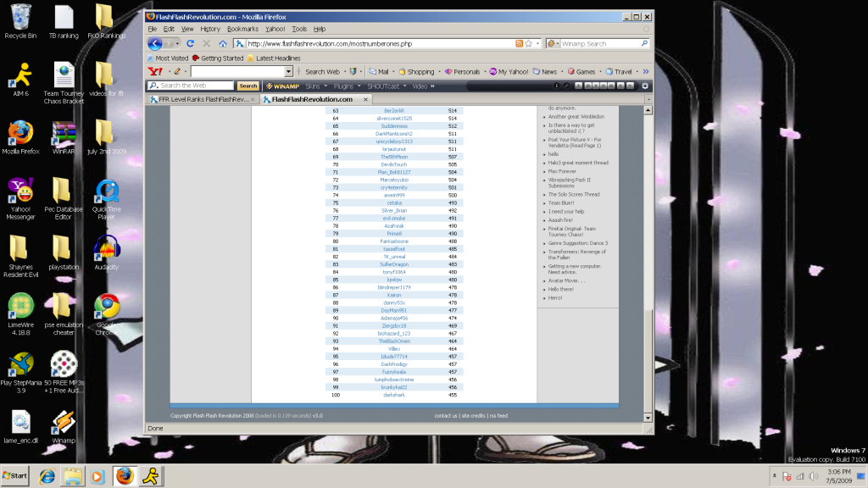Bookmark this page with the star icon
The image size is (868, 488).
(528, 43)
